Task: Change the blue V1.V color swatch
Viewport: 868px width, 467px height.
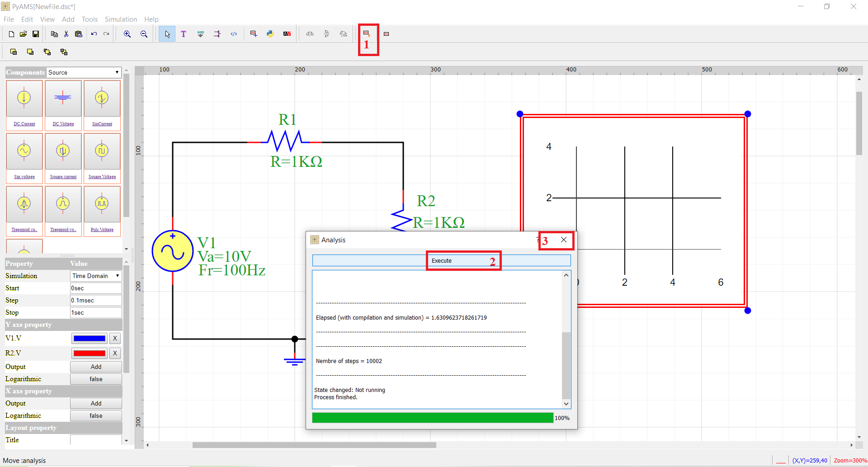Action: click(x=90, y=338)
